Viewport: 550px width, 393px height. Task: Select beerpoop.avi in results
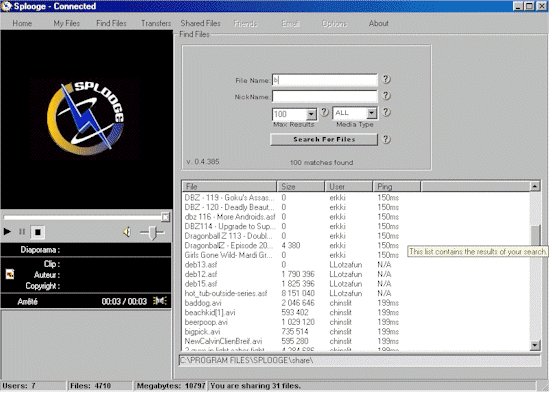pos(206,322)
